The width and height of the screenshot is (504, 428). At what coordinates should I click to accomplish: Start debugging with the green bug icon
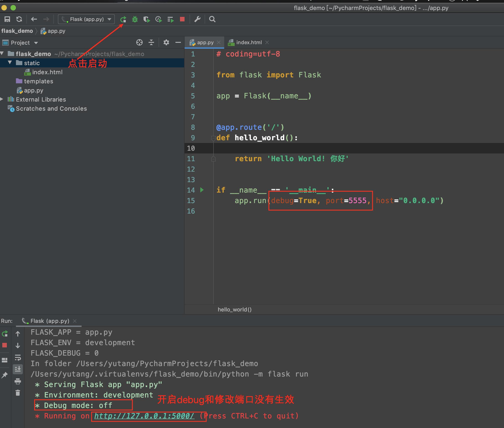tap(135, 19)
